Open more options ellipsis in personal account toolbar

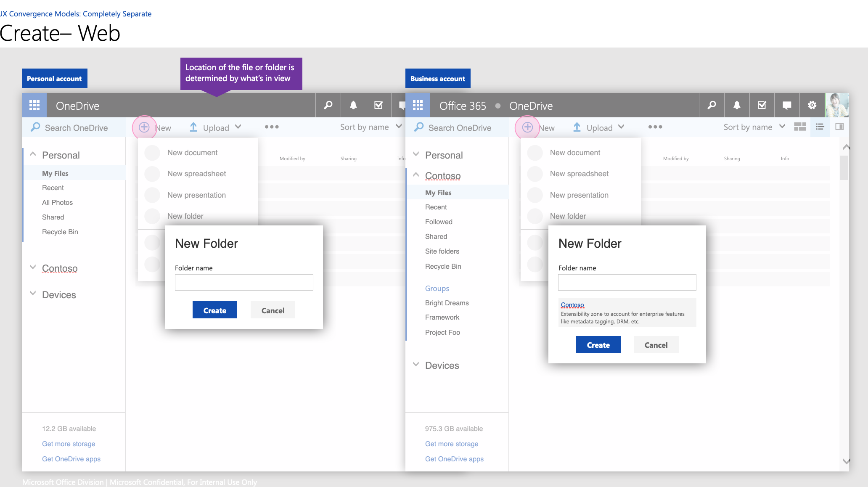pos(272,127)
